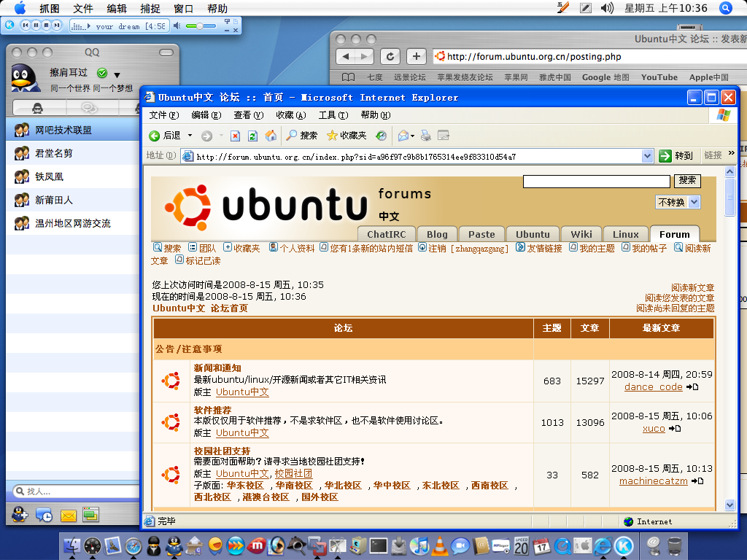Switch to the Wiki tab

tap(581, 234)
